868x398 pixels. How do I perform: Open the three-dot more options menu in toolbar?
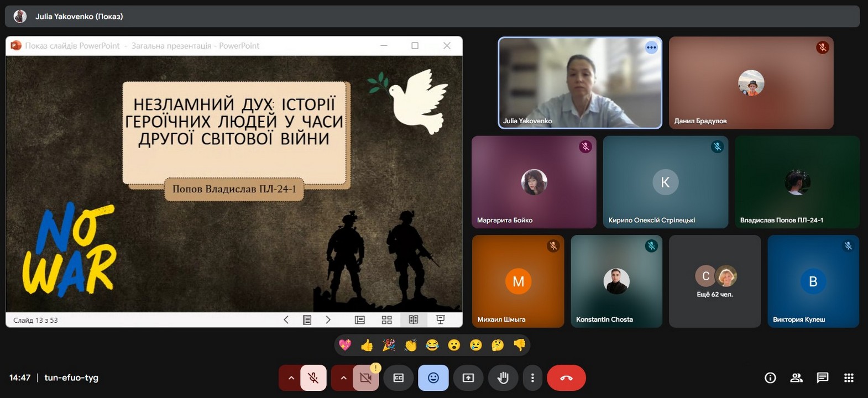532,378
